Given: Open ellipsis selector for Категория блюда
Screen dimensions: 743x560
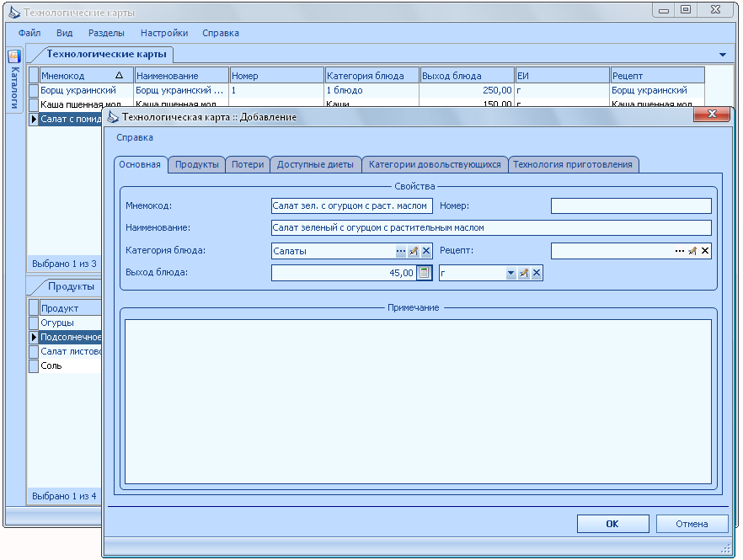Looking at the screenshot, I should pyautogui.click(x=400, y=251).
